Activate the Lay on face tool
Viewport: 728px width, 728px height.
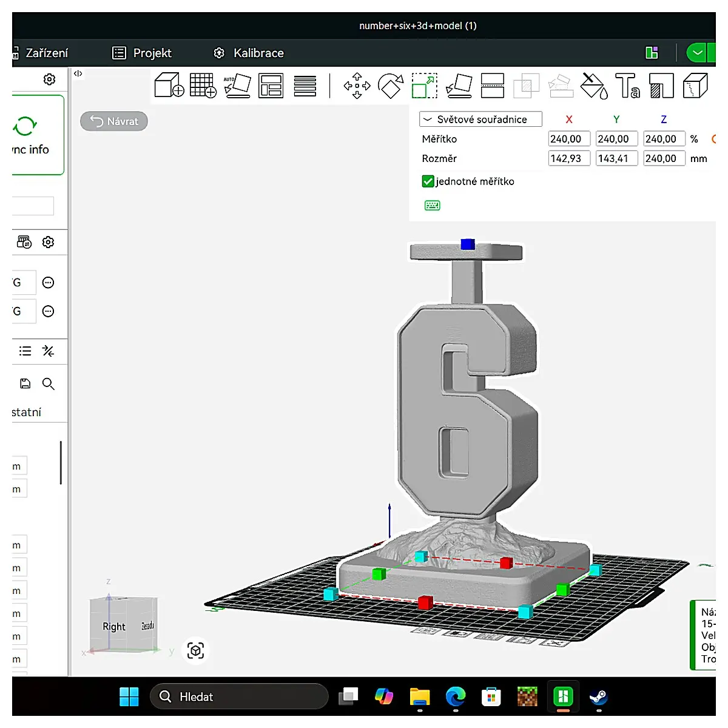459,86
